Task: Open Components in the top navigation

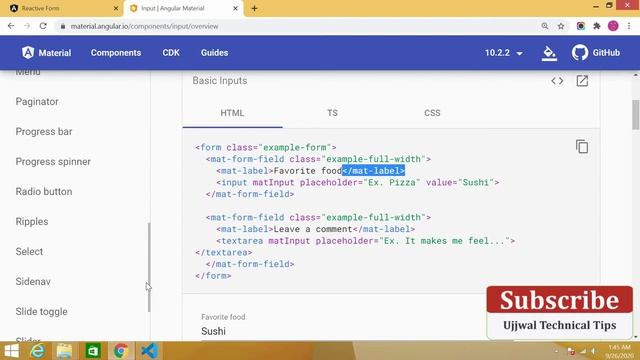Action: point(116,53)
